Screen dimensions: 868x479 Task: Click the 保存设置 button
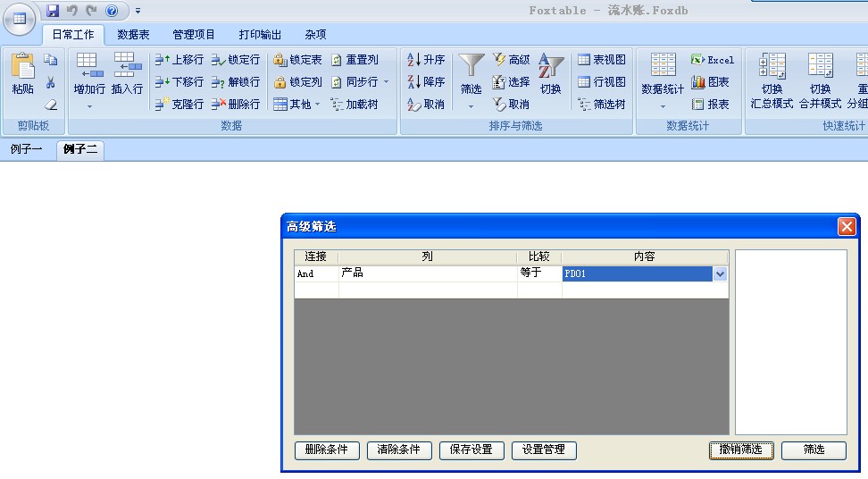pos(472,450)
